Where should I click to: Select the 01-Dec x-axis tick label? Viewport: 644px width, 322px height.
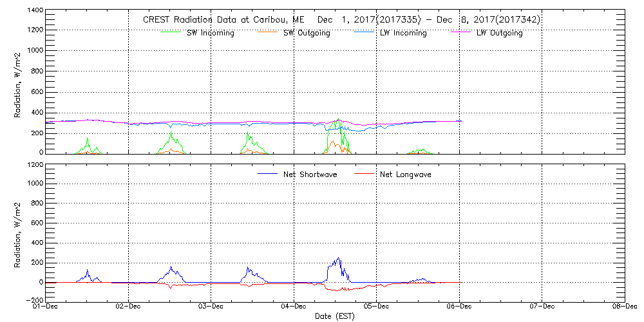[x=46, y=307]
